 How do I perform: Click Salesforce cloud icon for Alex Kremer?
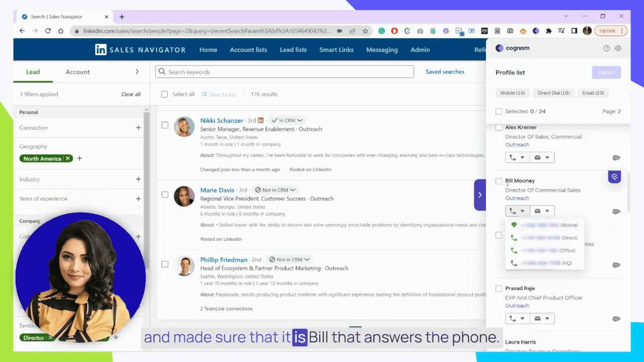pyautogui.click(x=616, y=158)
